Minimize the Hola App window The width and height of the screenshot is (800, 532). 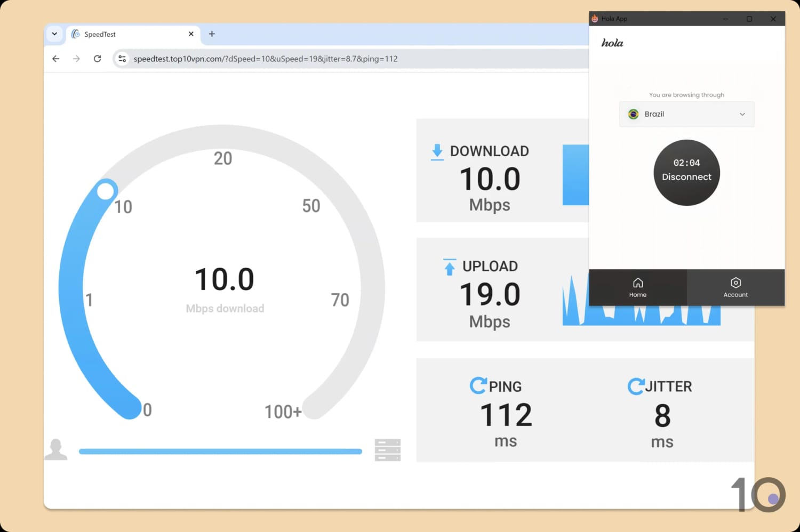[x=725, y=19]
